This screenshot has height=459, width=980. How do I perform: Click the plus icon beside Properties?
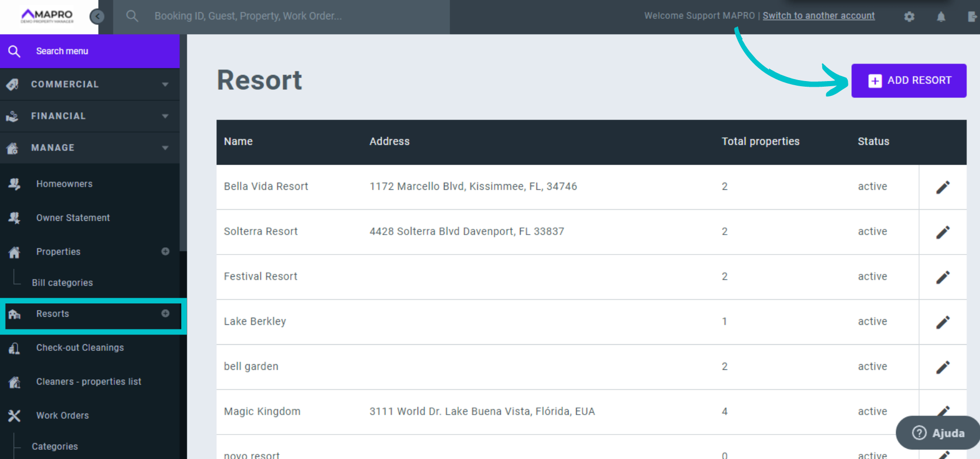pos(165,251)
